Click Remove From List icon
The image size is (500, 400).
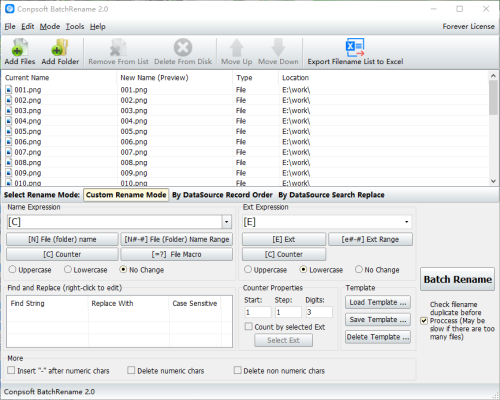point(118,47)
